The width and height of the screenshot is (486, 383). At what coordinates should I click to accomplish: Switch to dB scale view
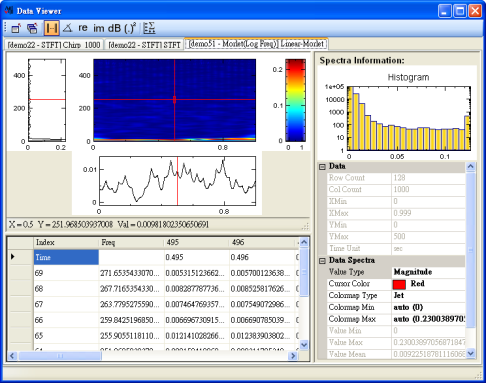[x=114, y=28]
